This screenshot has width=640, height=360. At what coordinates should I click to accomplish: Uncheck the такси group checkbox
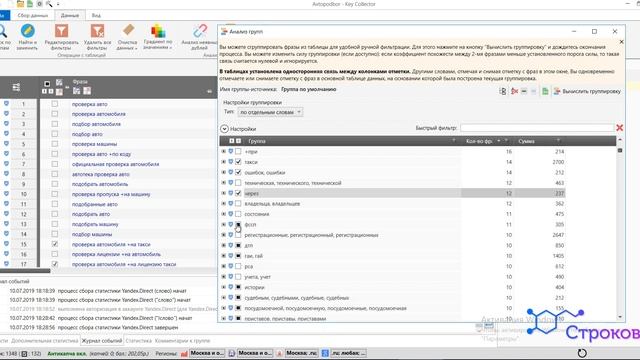pyautogui.click(x=238, y=162)
